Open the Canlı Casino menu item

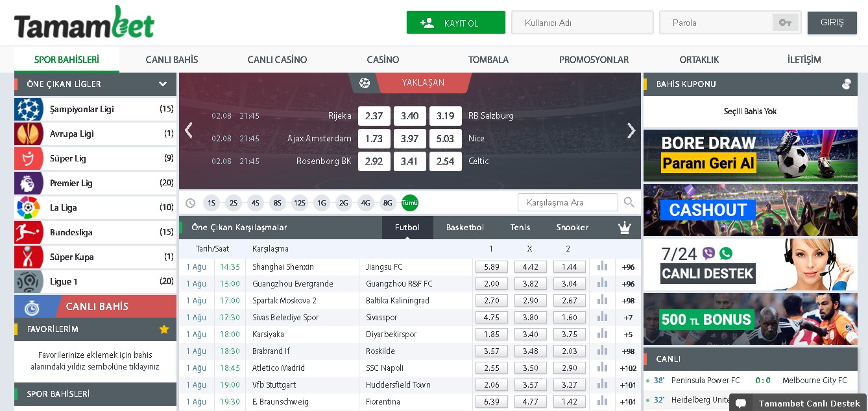tap(277, 60)
